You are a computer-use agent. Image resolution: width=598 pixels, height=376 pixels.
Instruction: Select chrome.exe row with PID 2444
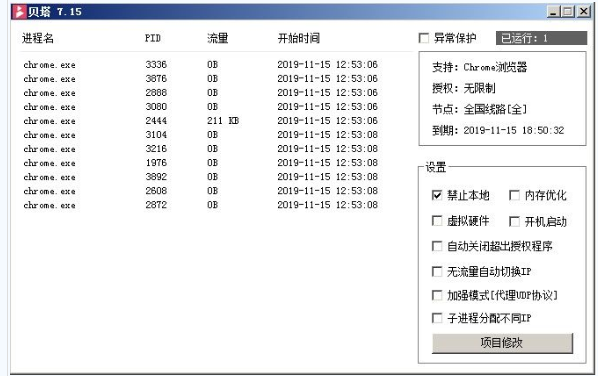pos(201,121)
